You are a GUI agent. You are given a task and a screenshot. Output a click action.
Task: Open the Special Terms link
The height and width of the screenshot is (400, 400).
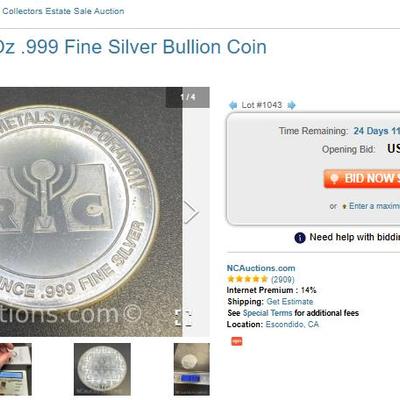tap(267, 313)
